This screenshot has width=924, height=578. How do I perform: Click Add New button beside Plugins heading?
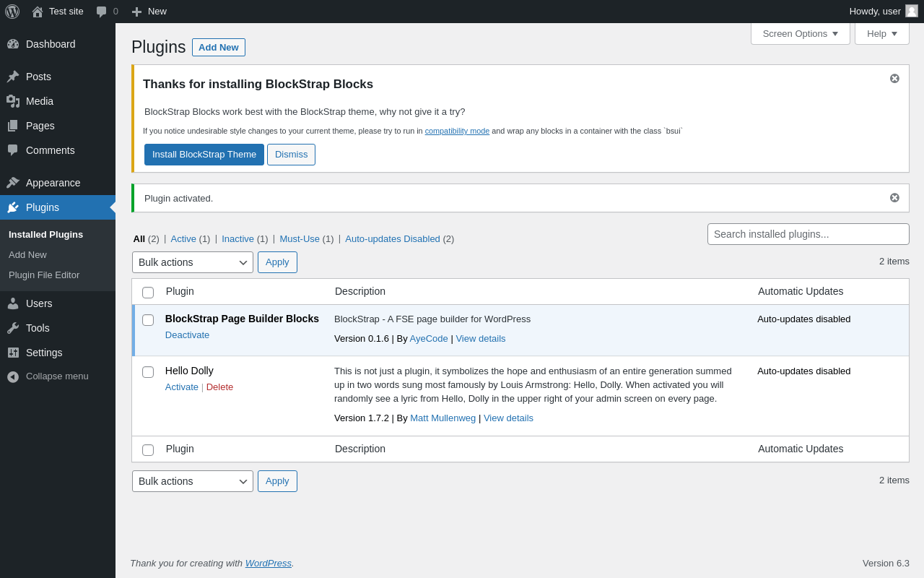(219, 48)
